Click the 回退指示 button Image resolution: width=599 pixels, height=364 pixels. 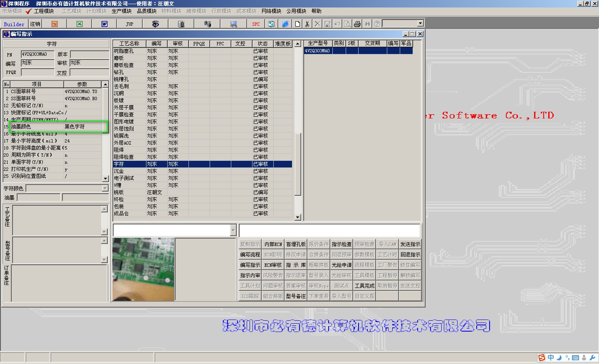(410, 255)
